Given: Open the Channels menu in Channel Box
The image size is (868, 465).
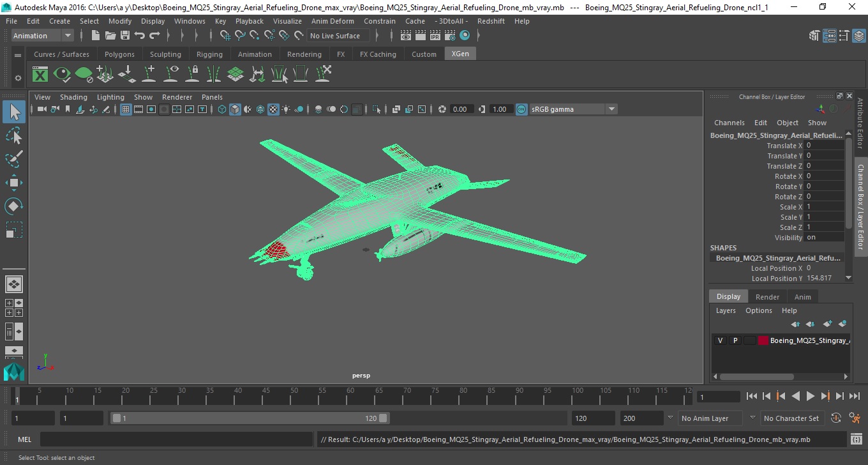Looking at the screenshot, I should pos(729,123).
